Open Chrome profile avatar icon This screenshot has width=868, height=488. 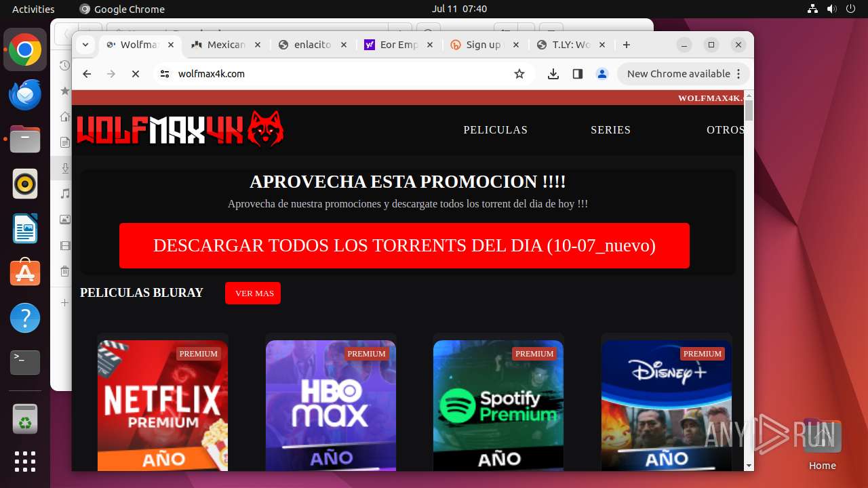point(602,74)
